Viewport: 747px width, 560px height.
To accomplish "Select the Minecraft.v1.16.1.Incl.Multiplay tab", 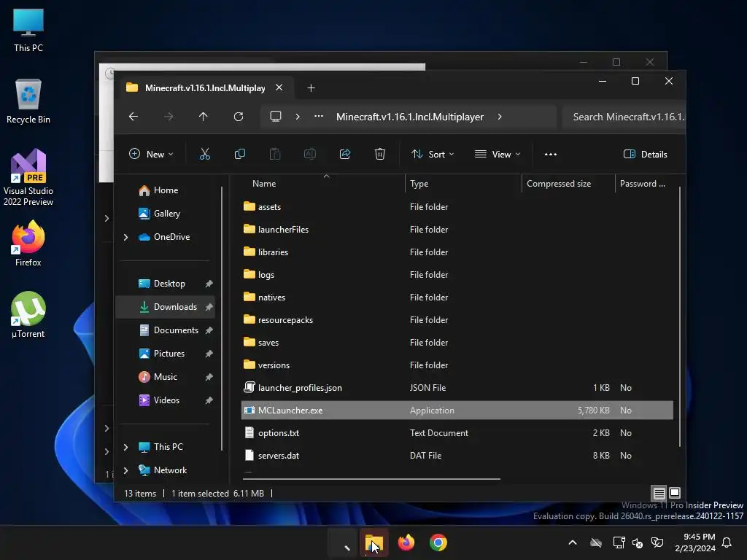I will click(x=205, y=87).
